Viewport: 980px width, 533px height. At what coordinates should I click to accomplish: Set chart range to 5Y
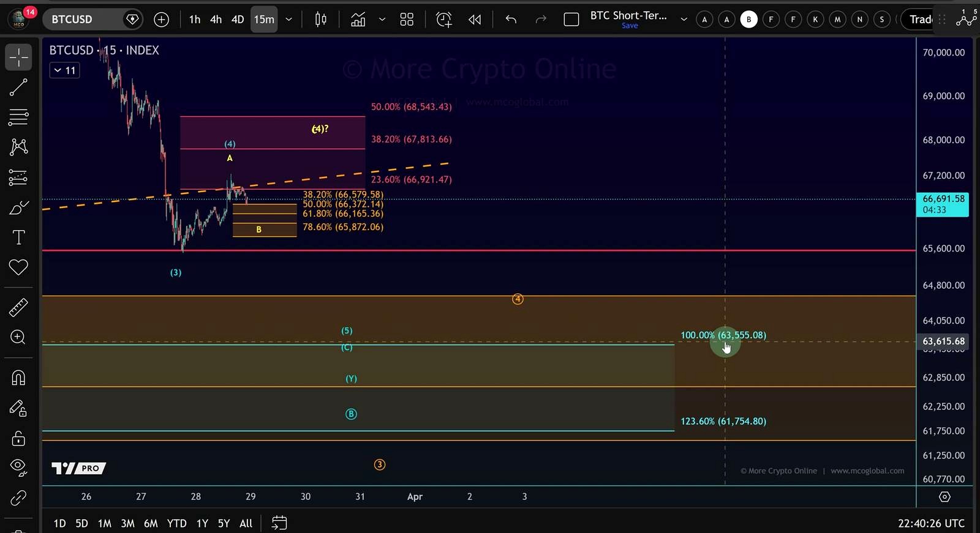[224, 523]
